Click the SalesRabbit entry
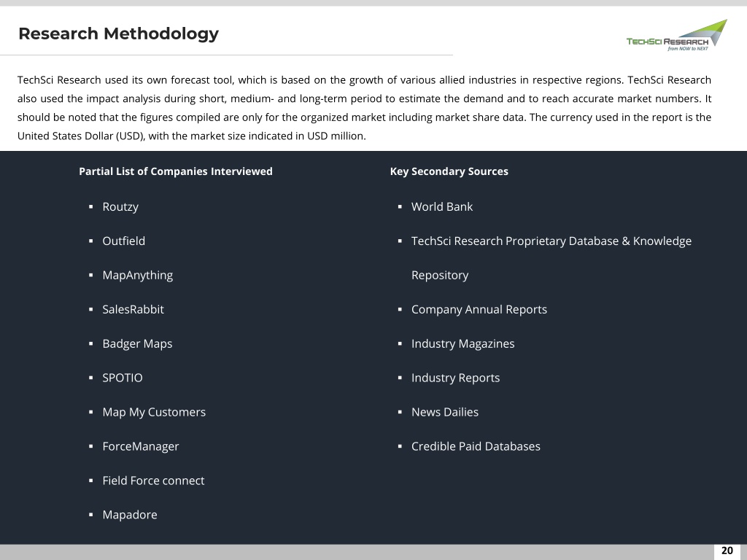Screen dimensions: 747x560 [133, 309]
